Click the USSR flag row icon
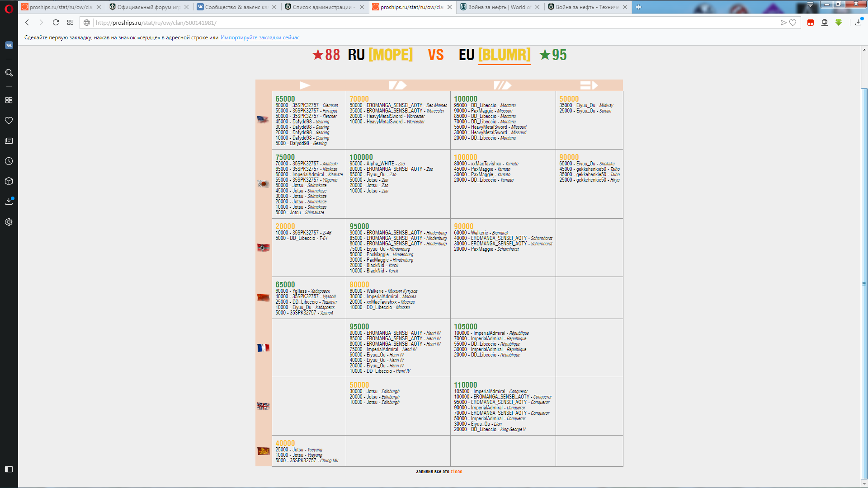Viewport: 868px width, 488px height. click(x=263, y=297)
